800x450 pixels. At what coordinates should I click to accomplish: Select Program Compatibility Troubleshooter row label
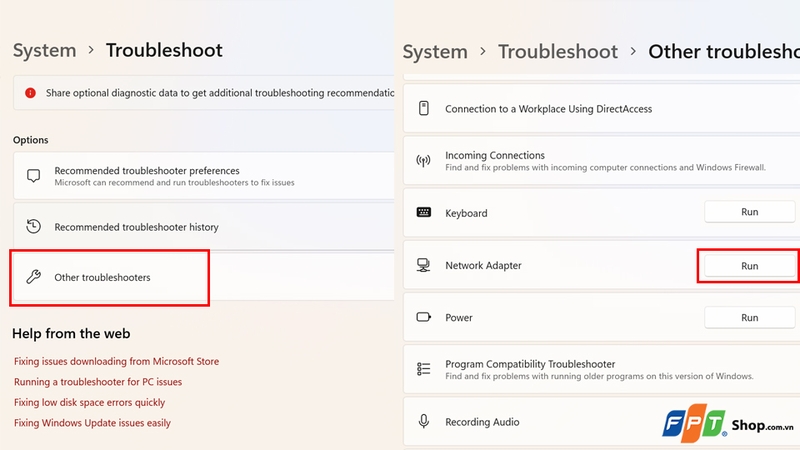point(530,364)
